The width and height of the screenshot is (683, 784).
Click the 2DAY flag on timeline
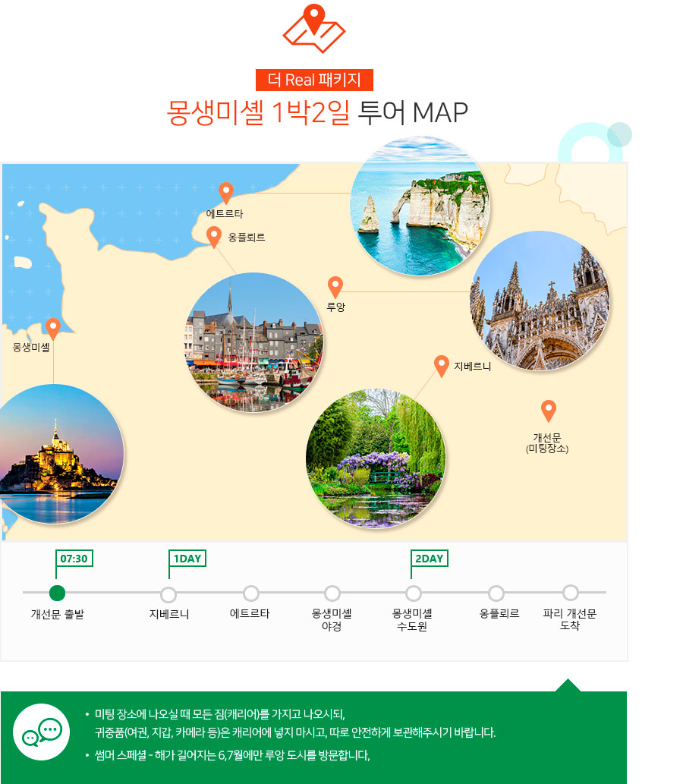coord(430,559)
